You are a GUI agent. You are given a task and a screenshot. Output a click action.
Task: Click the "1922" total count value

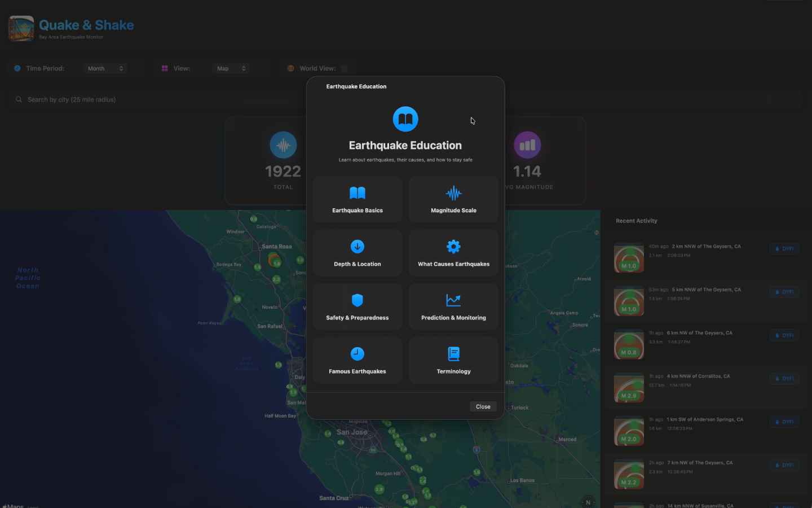click(283, 171)
